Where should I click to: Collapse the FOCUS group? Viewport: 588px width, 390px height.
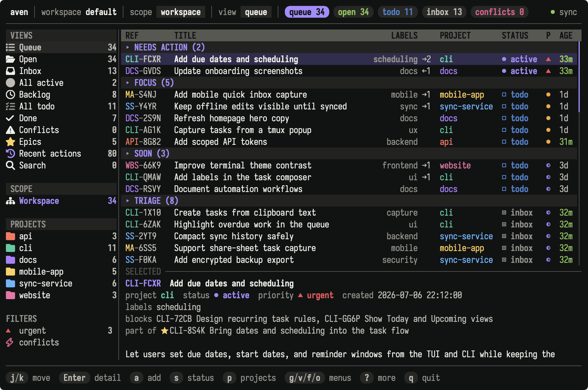pyautogui.click(x=128, y=83)
